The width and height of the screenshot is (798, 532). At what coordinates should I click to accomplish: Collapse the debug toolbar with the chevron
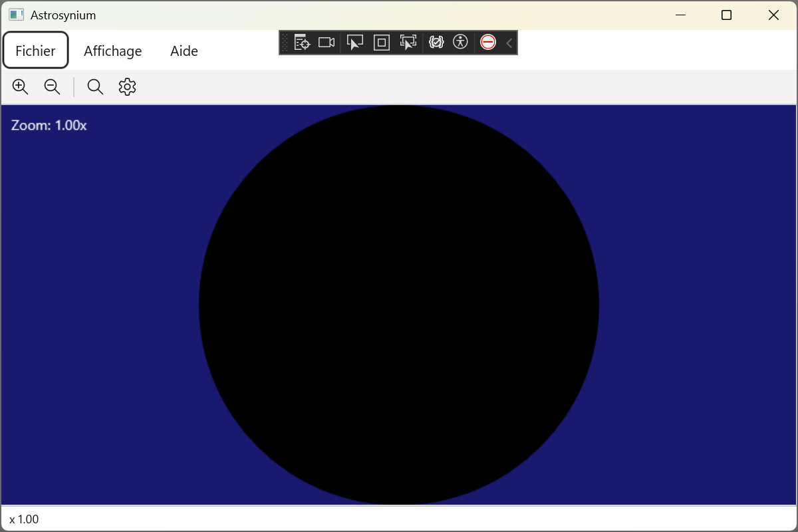509,43
